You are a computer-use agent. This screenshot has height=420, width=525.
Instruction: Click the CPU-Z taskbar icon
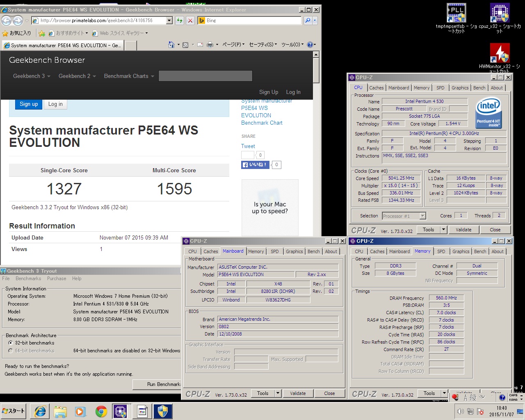click(121, 411)
